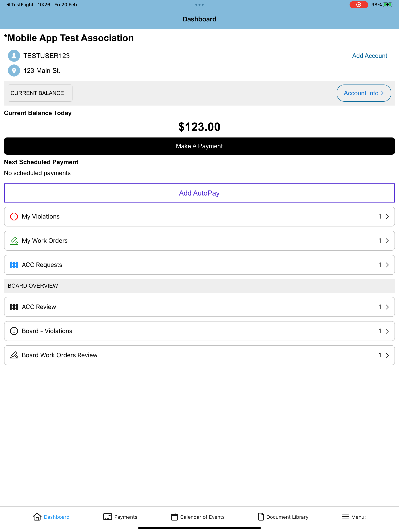
Task: Tap the Make A Payment button
Action: tap(199, 146)
